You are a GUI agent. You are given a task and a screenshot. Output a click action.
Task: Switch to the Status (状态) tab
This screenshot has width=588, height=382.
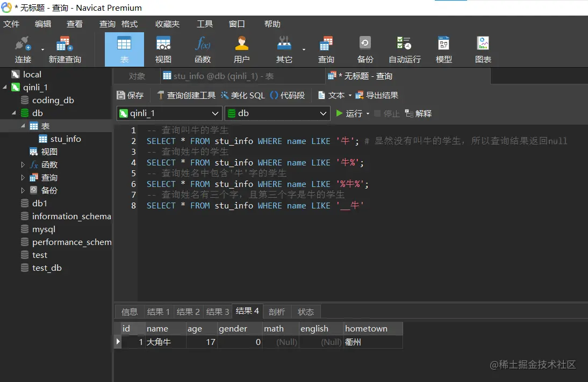pyautogui.click(x=306, y=312)
